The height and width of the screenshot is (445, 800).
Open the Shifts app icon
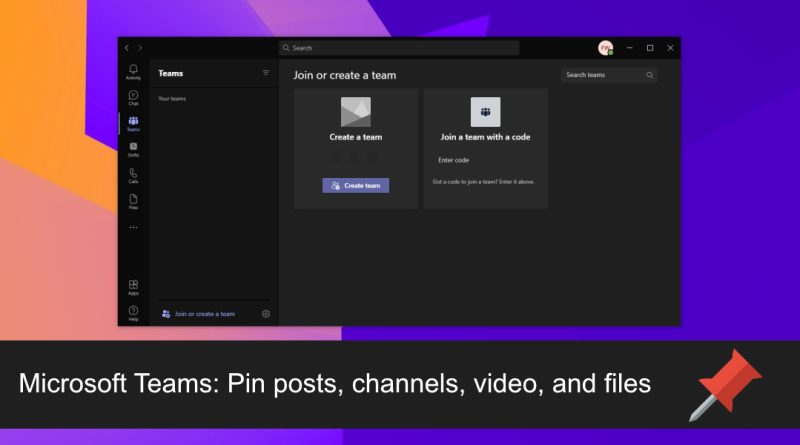click(133, 150)
